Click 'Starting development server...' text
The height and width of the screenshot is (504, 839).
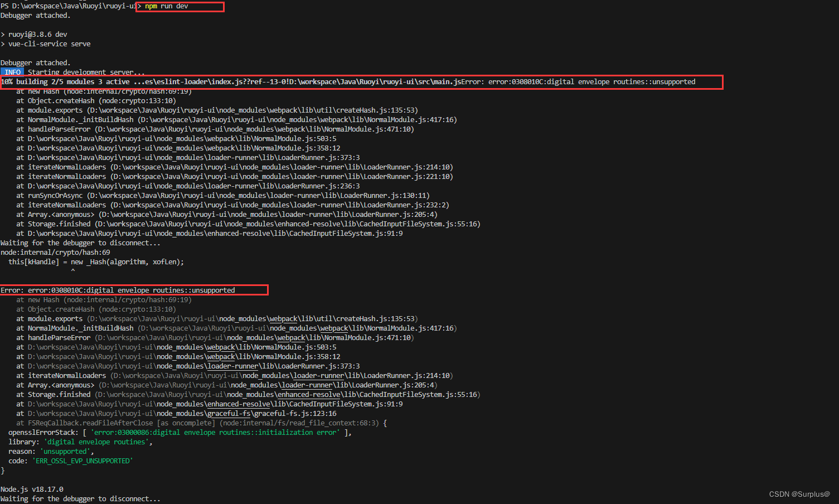(x=86, y=72)
